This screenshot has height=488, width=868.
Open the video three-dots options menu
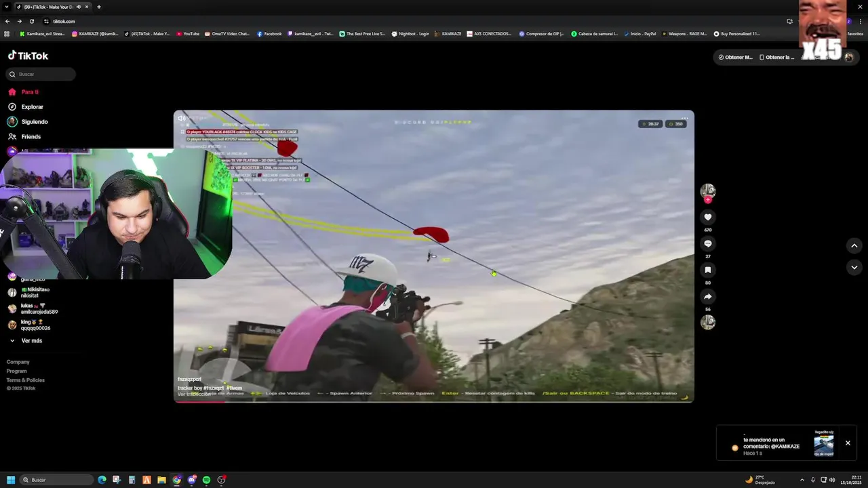pos(684,118)
